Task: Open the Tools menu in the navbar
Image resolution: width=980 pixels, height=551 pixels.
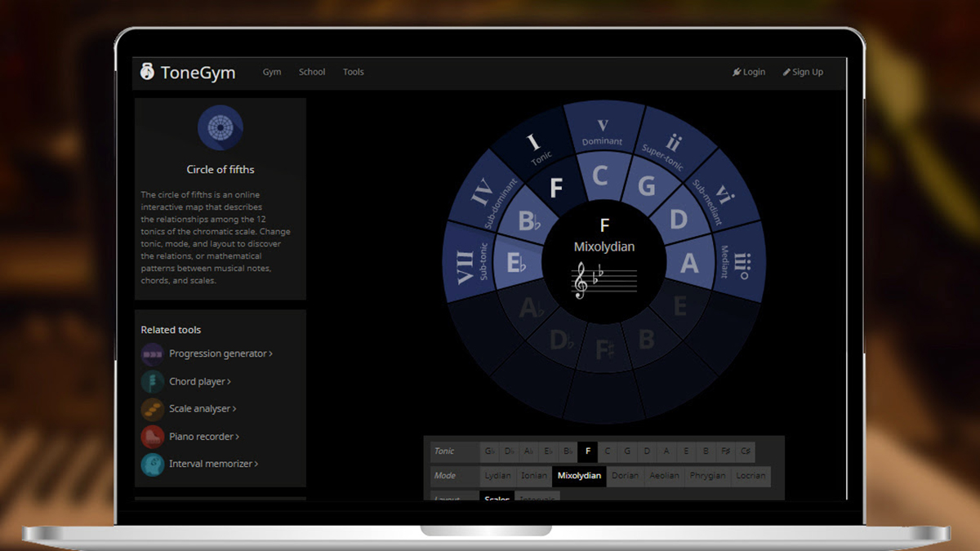Action: pos(354,72)
